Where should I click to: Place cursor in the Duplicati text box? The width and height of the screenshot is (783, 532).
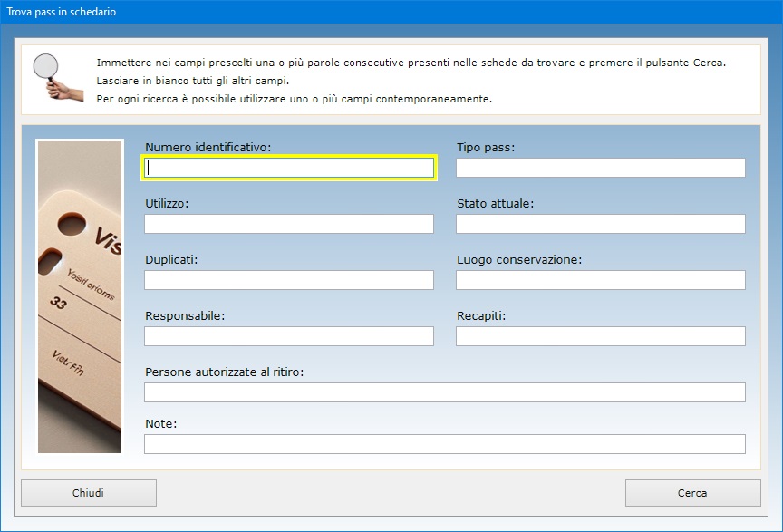point(289,280)
